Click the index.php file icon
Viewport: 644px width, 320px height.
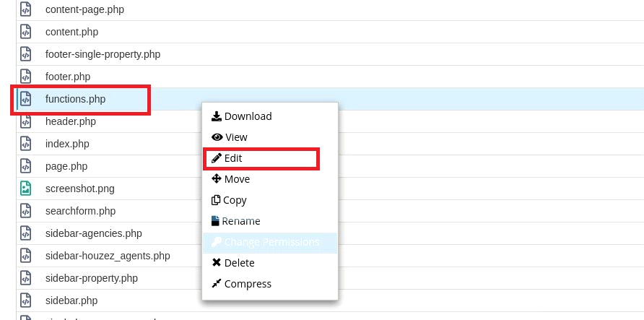click(26, 144)
